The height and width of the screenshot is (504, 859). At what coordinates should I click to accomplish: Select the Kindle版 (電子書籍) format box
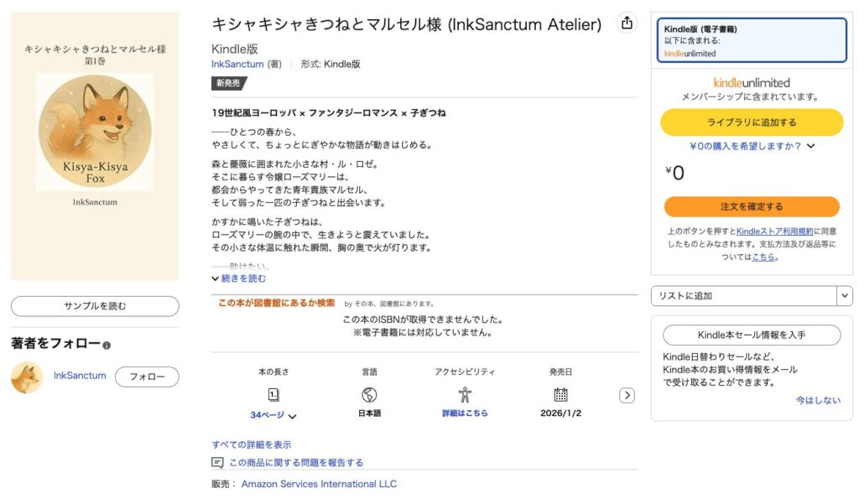pyautogui.click(x=752, y=40)
